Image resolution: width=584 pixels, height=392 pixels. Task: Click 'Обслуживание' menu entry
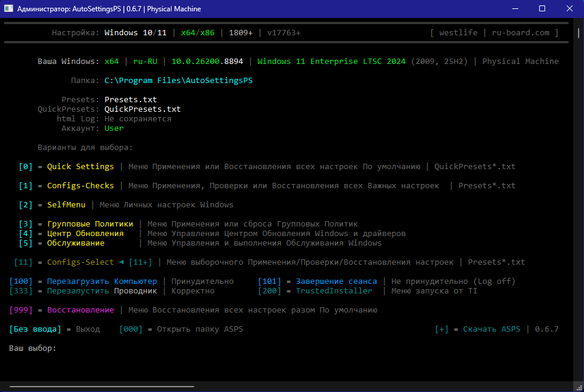pyautogui.click(x=75, y=243)
